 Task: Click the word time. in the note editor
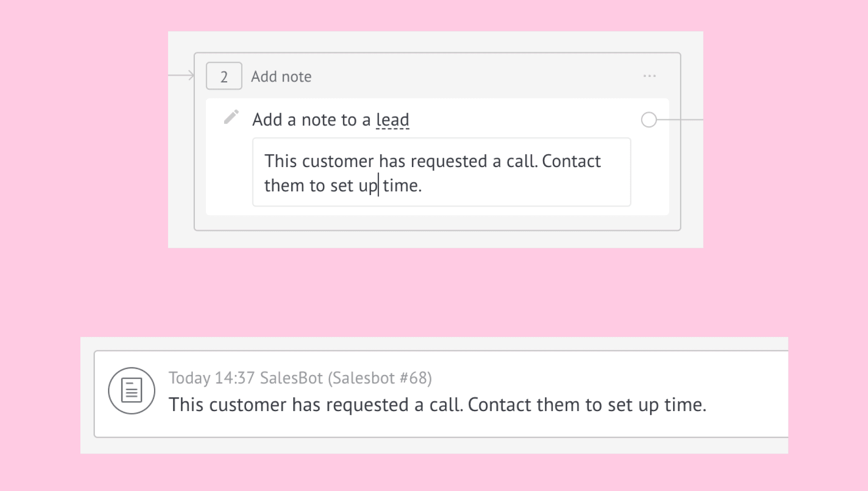pyautogui.click(x=402, y=185)
